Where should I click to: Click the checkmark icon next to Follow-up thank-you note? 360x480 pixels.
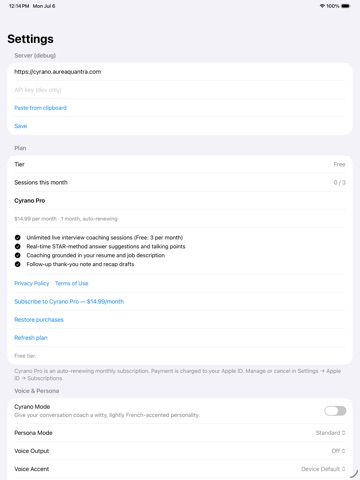[18, 264]
